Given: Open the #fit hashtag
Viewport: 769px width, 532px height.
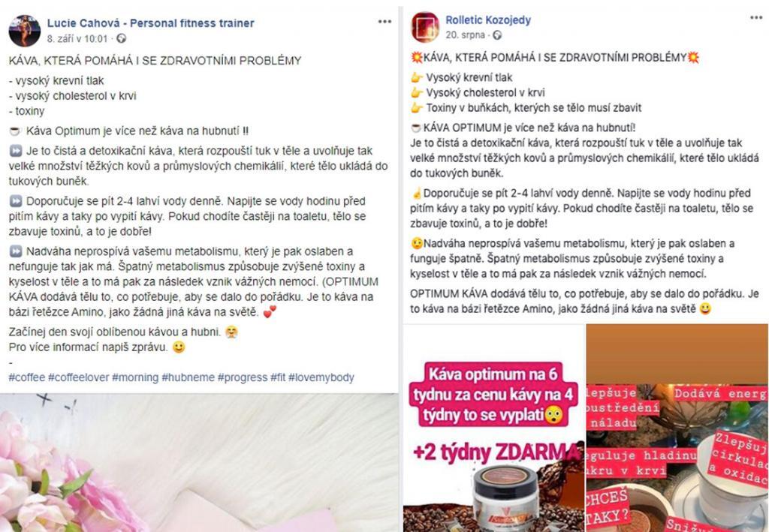Looking at the screenshot, I should click(x=278, y=377).
